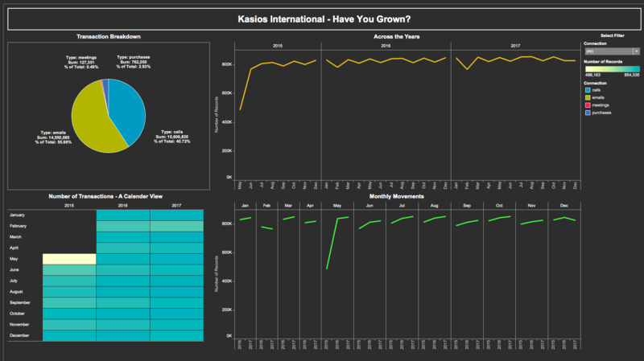Select the January 2016 heatmap cell
This screenshot has width=644, height=361.
123,215
